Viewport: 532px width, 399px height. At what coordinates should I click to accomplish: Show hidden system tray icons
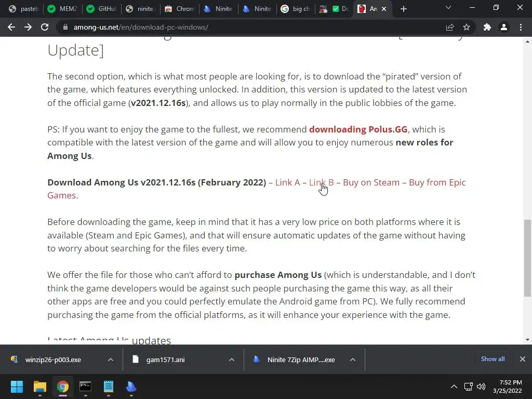(x=454, y=387)
